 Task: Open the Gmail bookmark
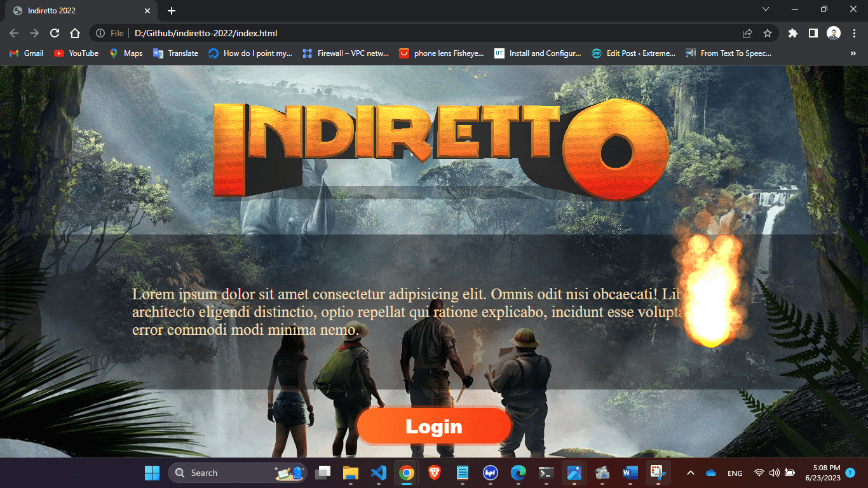point(27,53)
